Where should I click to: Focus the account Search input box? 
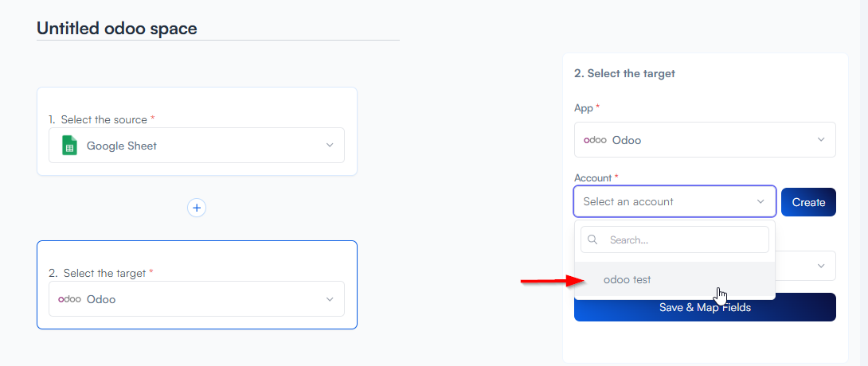click(x=683, y=239)
